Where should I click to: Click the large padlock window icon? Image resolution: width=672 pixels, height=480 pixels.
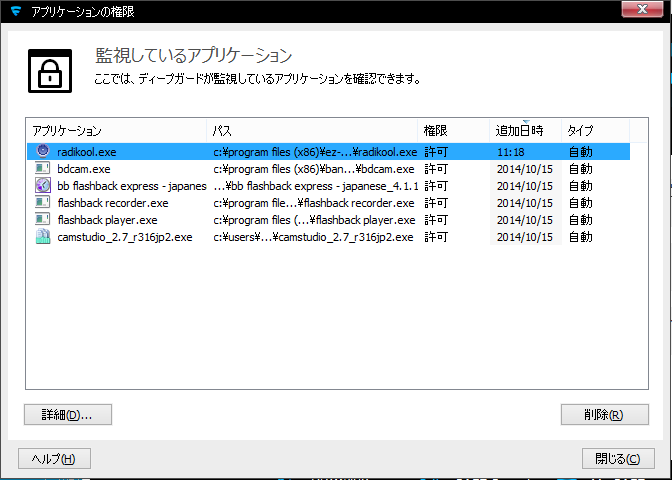click(50, 71)
